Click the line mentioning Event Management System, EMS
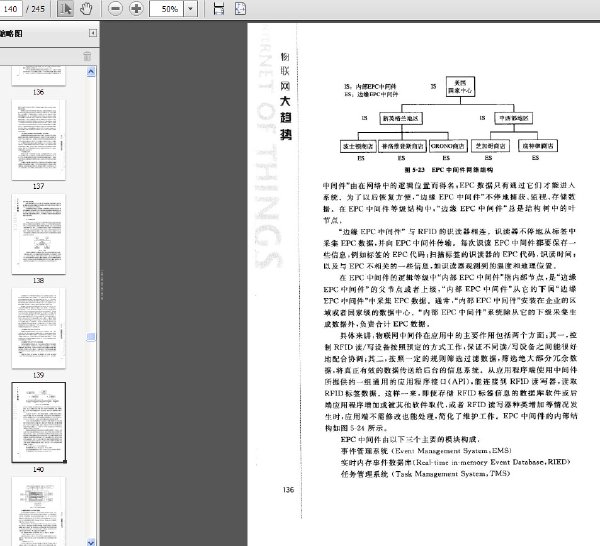 point(426,451)
